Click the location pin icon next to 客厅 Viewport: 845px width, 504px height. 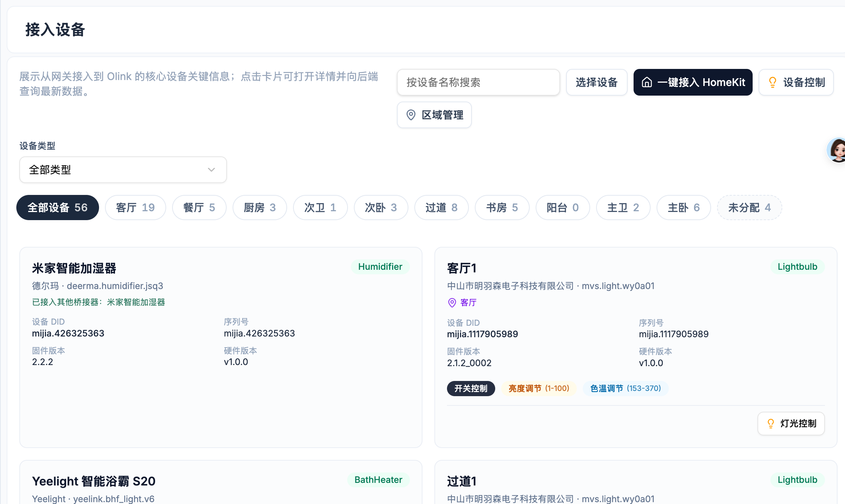point(452,303)
